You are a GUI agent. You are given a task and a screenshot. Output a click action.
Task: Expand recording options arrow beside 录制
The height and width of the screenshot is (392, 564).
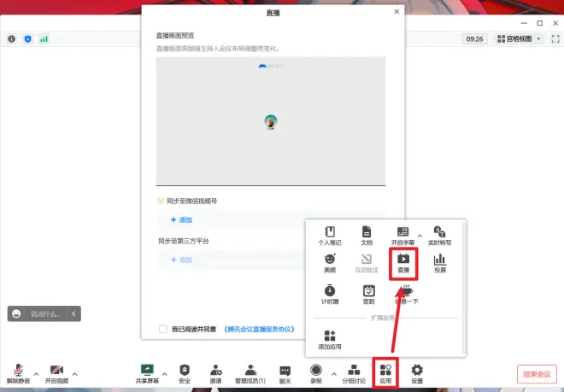334,374
